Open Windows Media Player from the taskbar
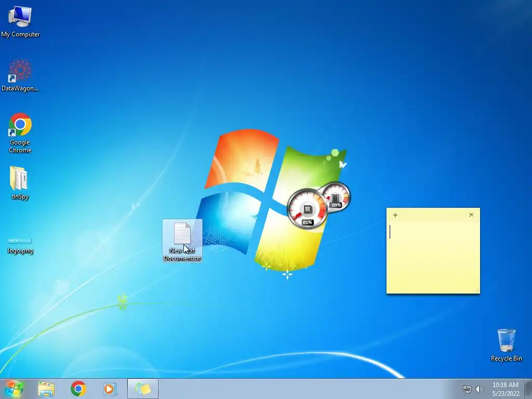Image resolution: width=532 pixels, height=399 pixels. tap(110, 389)
